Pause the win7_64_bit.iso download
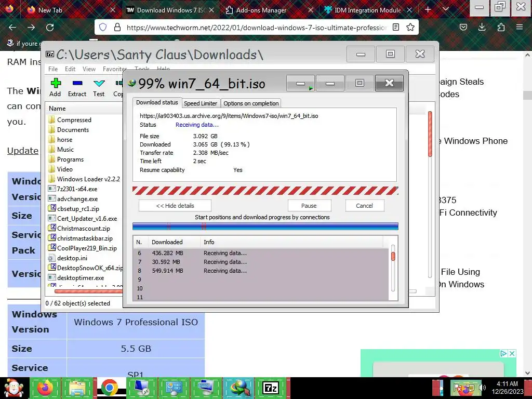This screenshot has height=399, width=532. pyautogui.click(x=309, y=206)
